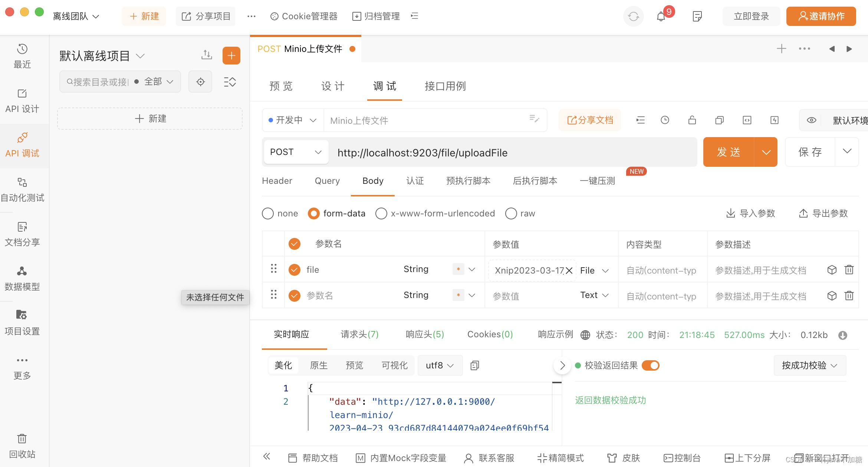Click the 分享文档 button

point(590,120)
